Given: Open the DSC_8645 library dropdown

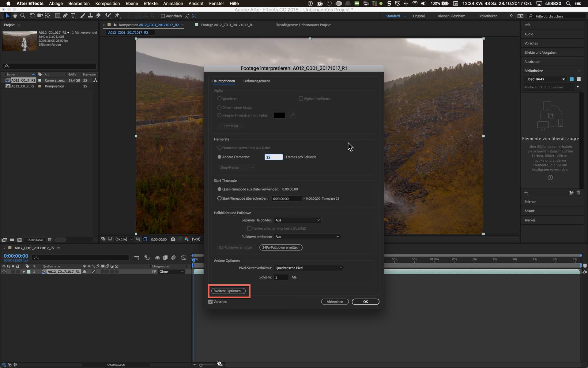Looking at the screenshot, I should click(x=546, y=79).
